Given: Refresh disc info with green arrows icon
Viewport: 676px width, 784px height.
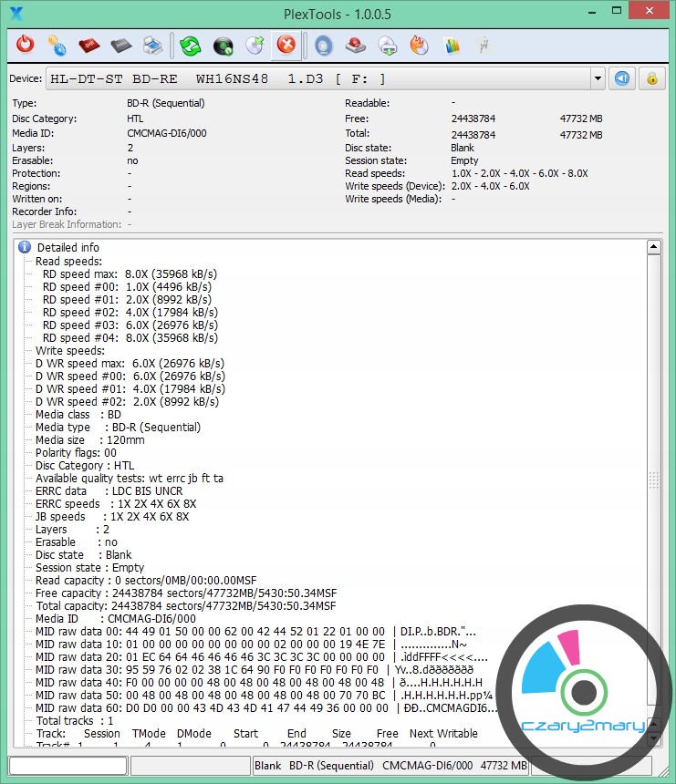Looking at the screenshot, I should tap(190, 45).
